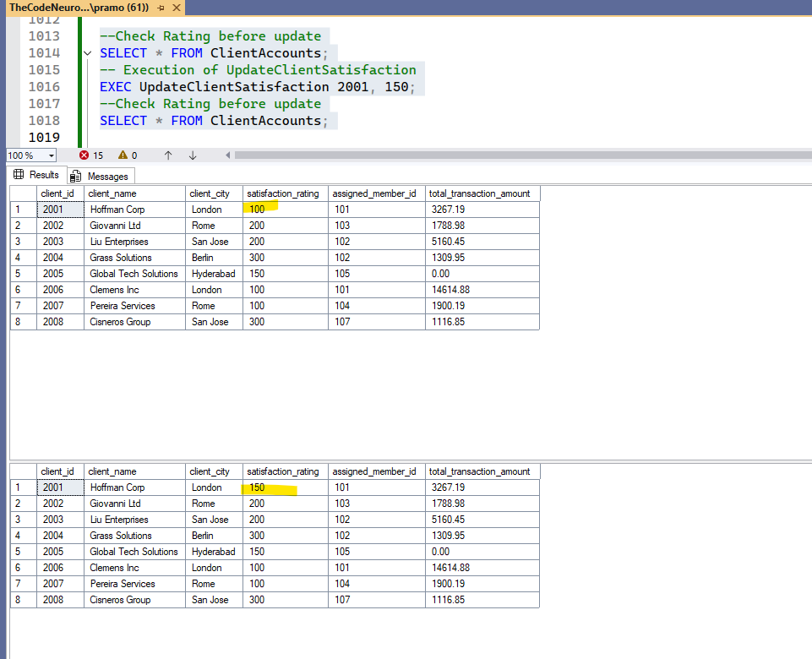Click client_id 2001 in second grid
Viewport: 812px width, 659px height.
tap(60, 487)
